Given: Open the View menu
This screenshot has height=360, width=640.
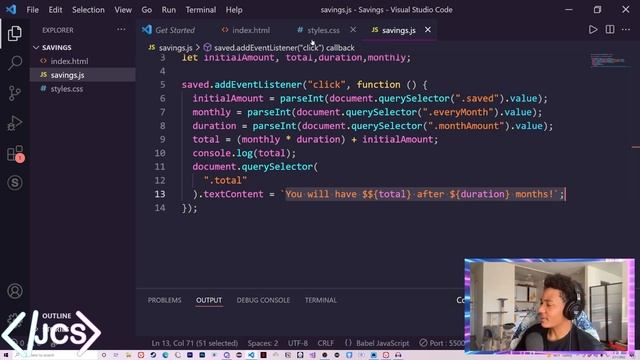Looking at the screenshot, I should coord(123,10).
